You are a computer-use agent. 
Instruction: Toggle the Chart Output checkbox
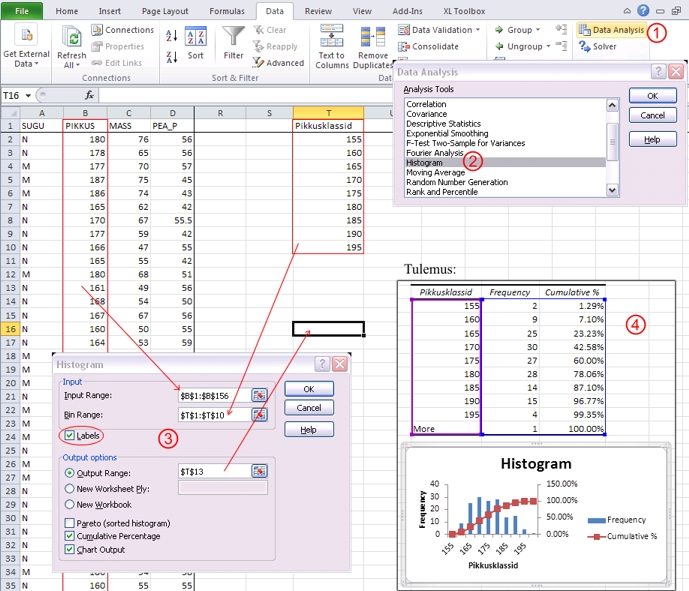(x=69, y=549)
